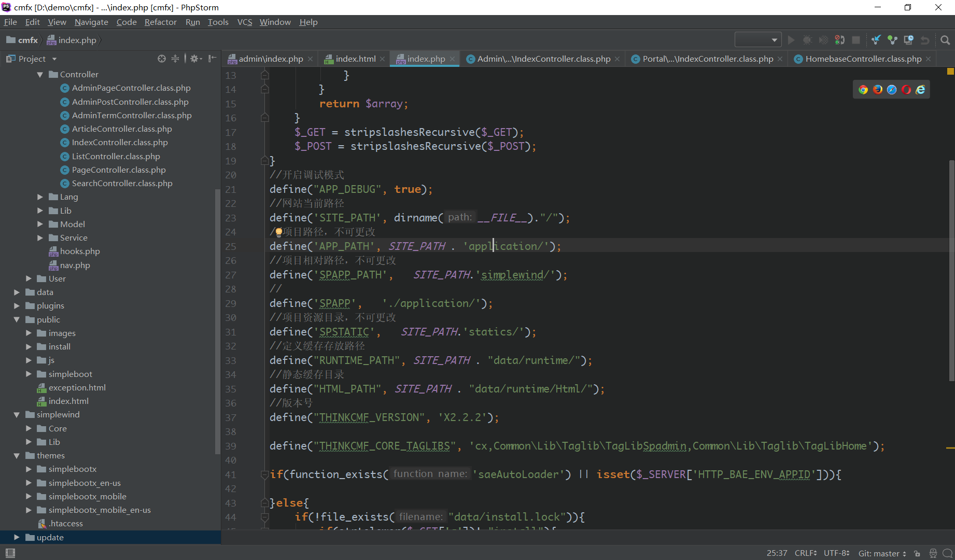Click the Hector inspector icon in status bar
Screen dimensions: 955x560
click(933, 553)
